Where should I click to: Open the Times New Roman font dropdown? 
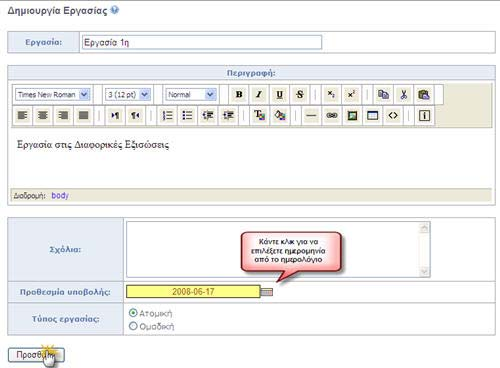52,95
